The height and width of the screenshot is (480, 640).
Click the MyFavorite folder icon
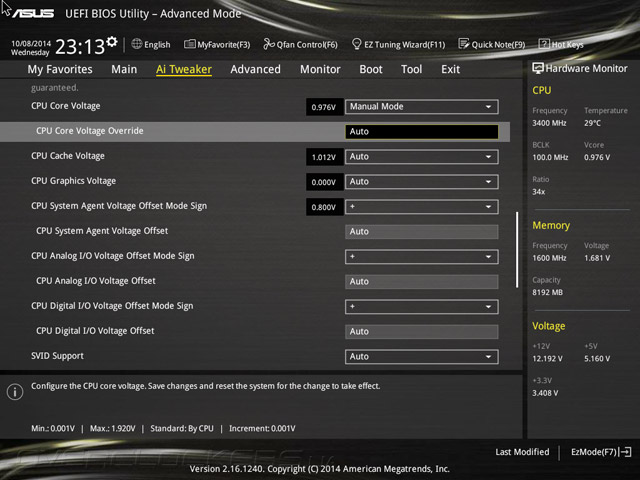pos(189,44)
